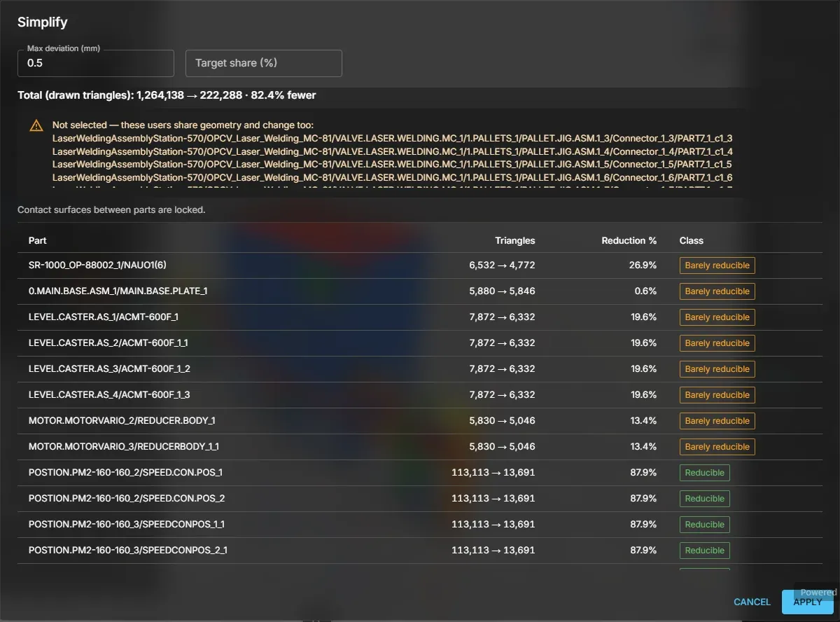Viewport: 840px width, 622px height.
Task: Click Reducible badge for SPEED.CON.POS_1
Action: tap(704, 473)
